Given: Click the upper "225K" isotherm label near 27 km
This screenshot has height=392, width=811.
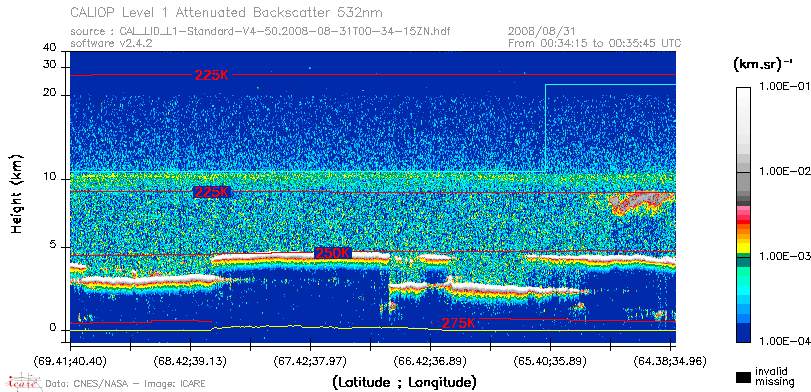Looking at the screenshot, I should coord(212,75).
